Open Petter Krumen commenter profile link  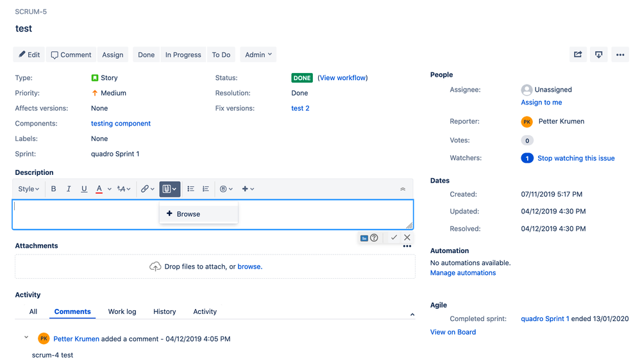pos(76,339)
